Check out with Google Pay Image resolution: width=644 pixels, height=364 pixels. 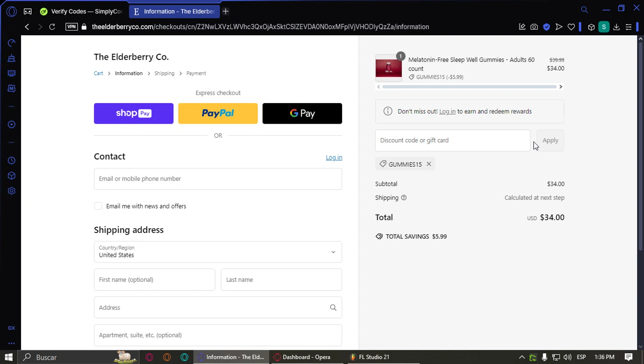tap(302, 113)
